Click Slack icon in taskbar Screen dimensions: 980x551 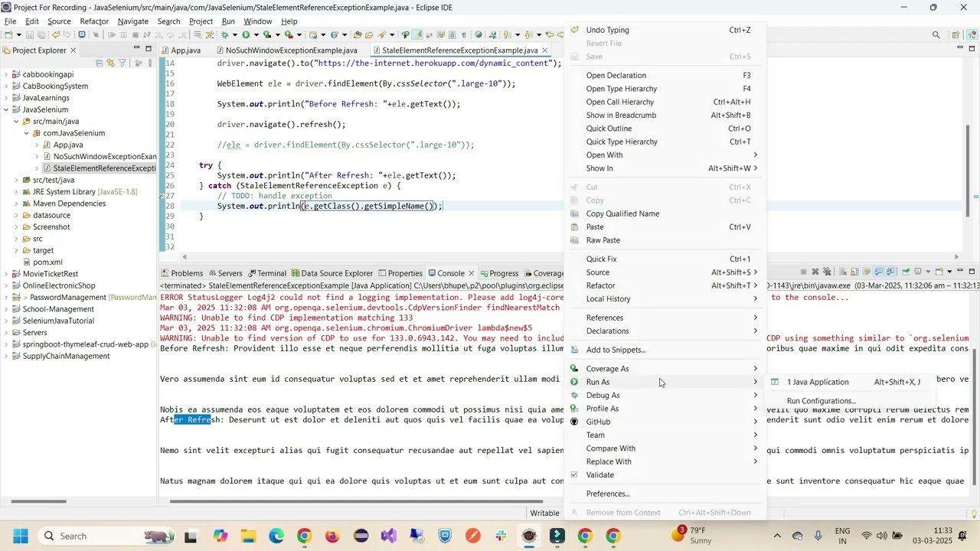pyautogui.click(x=501, y=536)
